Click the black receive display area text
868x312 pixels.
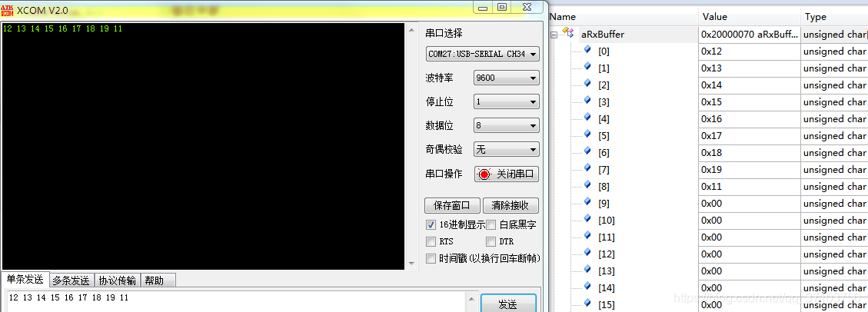[62, 28]
